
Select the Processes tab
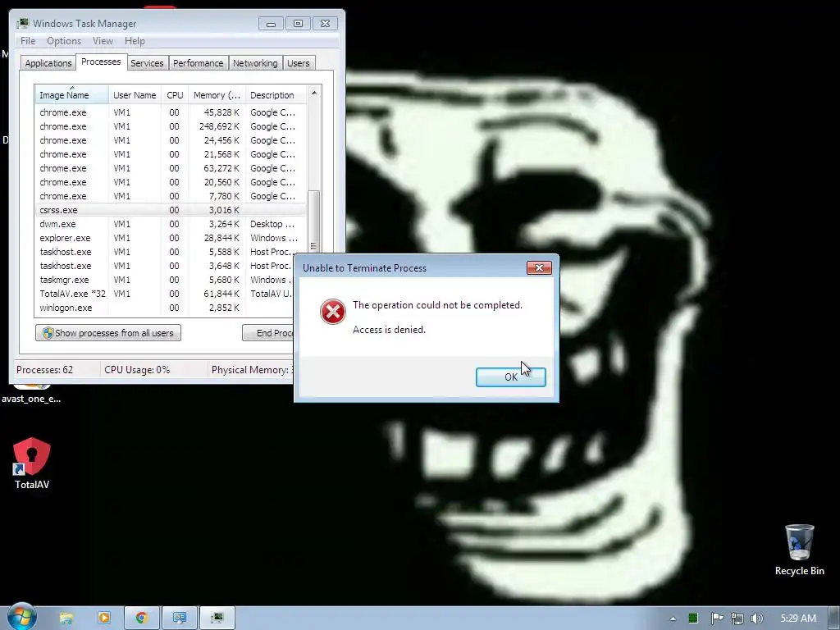click(101, 62)
